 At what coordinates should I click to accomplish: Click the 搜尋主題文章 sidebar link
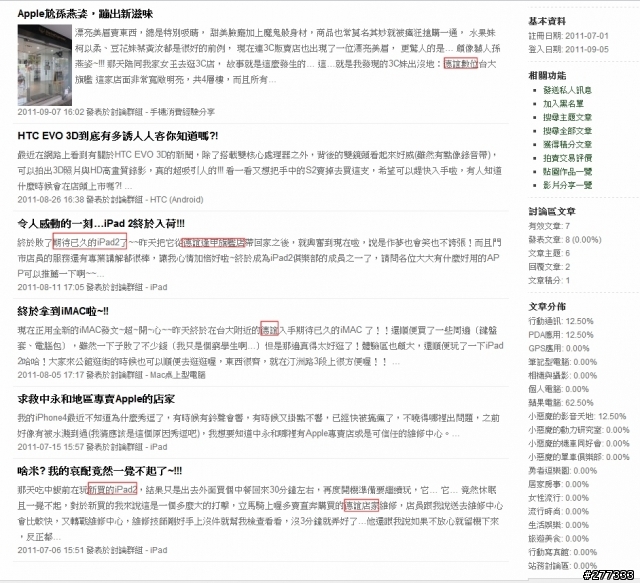567,118
